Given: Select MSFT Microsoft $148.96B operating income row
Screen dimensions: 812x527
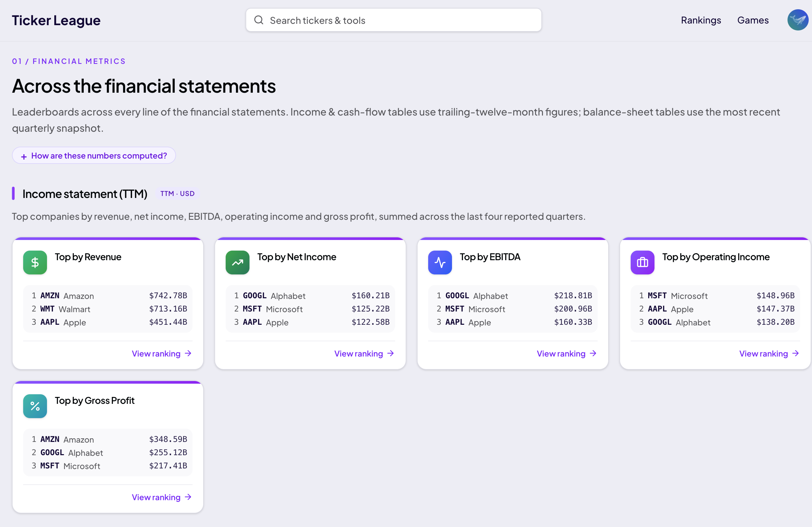Looking at the screenshot, I should click(715, 296).
